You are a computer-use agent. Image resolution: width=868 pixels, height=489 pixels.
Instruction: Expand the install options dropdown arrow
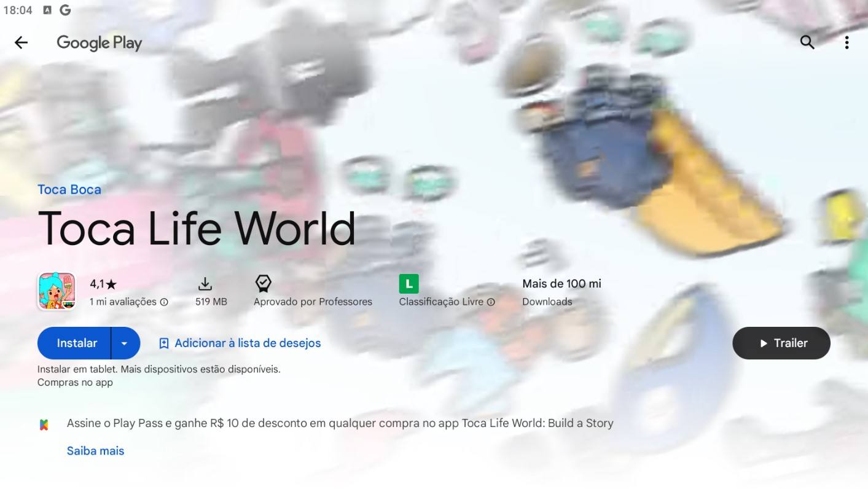[x=125, y=343]
